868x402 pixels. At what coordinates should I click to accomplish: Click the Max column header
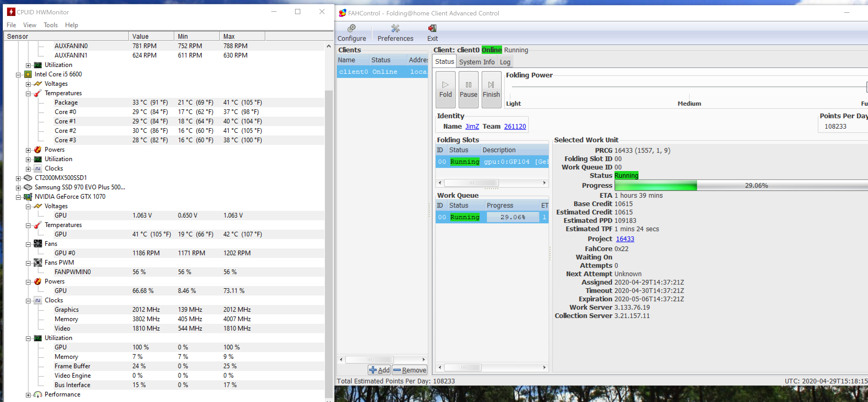242,36
